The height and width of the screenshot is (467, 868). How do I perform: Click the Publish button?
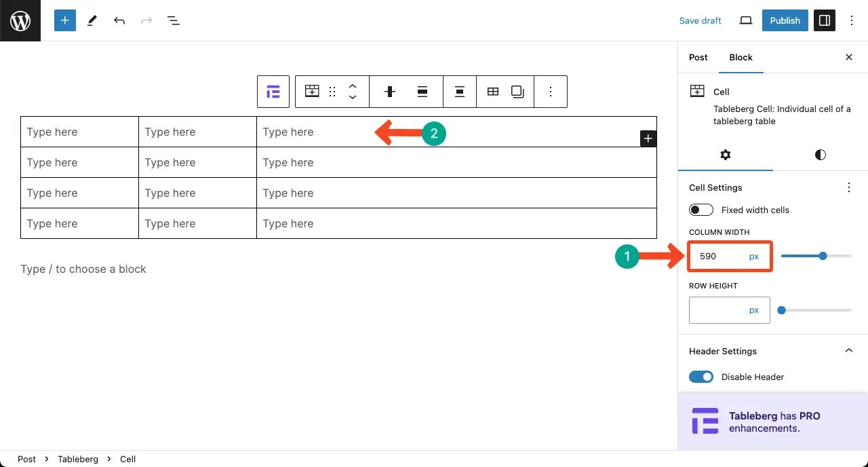[785, 20]
